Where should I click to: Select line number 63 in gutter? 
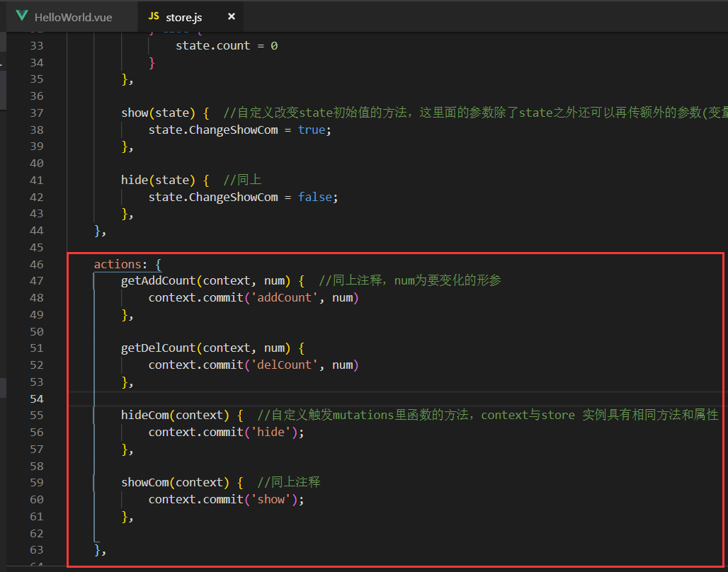tap(37, 550)
